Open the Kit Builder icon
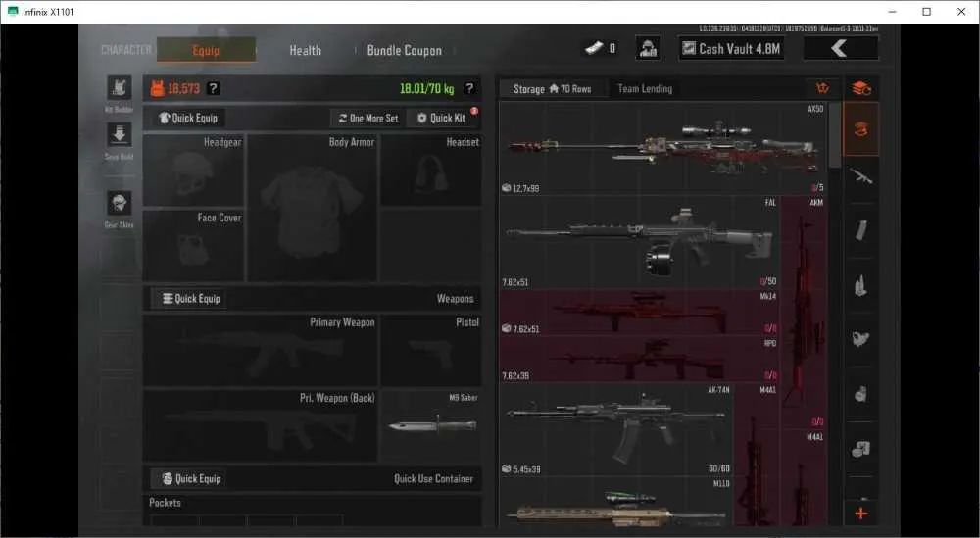Image resolution: width=980 pixels, height=538 pixels. [119, 88]
